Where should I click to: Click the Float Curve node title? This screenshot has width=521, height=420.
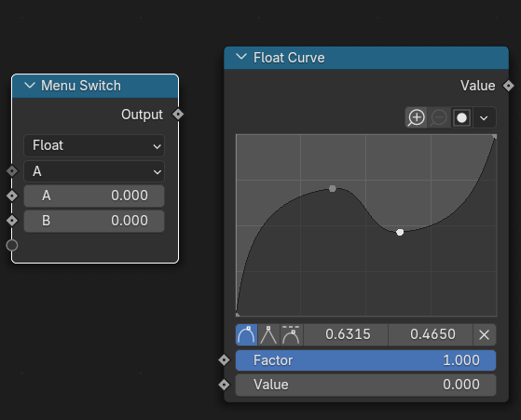coord(289,58)
